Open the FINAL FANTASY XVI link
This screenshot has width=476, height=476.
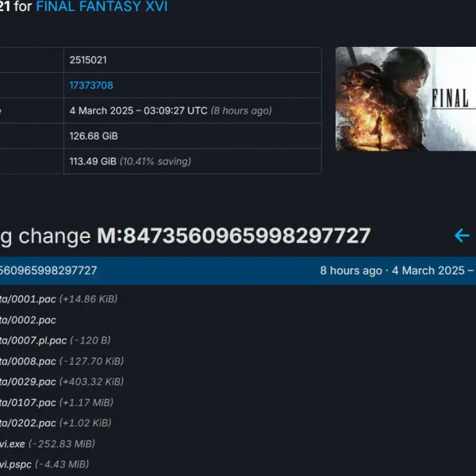coord(102,6)
